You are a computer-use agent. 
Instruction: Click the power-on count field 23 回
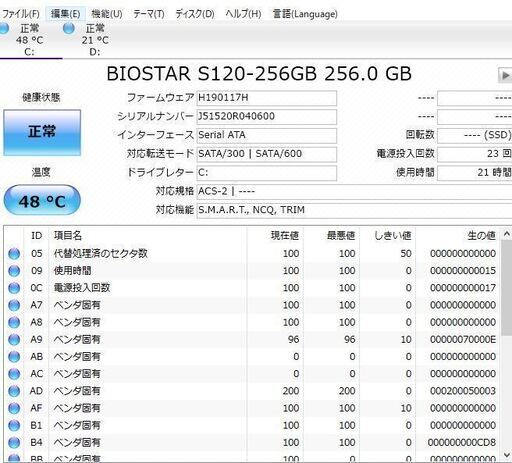(475, 154)
